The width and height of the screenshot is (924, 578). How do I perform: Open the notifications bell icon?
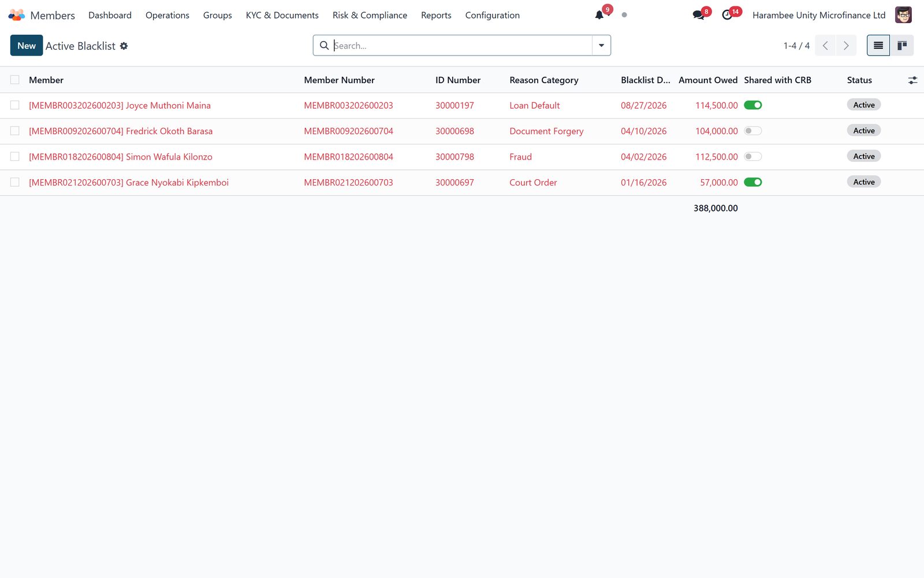coord(599,15)
